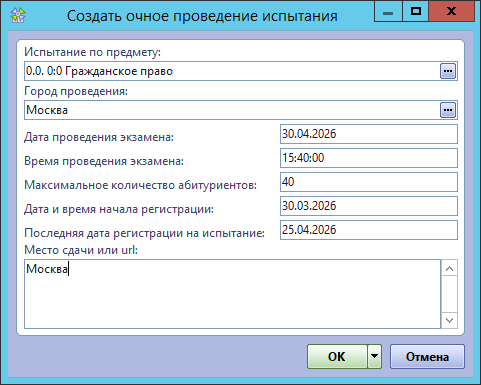Open city picker next to Москва
Screen dimensions: 481x385
coord(448,110)
